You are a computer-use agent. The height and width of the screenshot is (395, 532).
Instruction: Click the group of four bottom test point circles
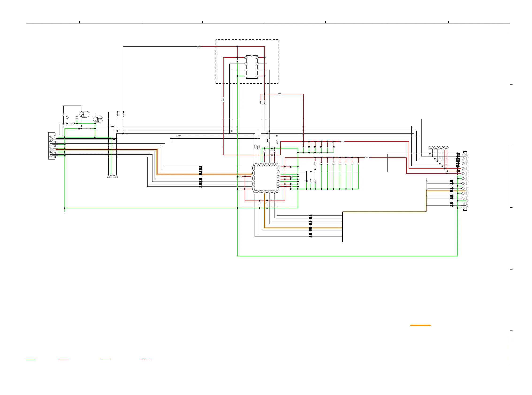pos(112,177)
